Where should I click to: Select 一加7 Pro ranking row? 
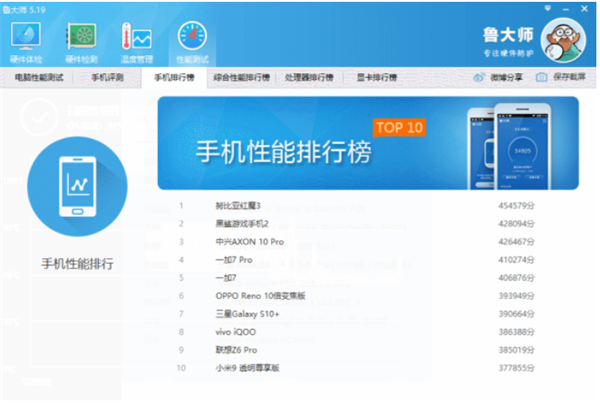point(357,260)
